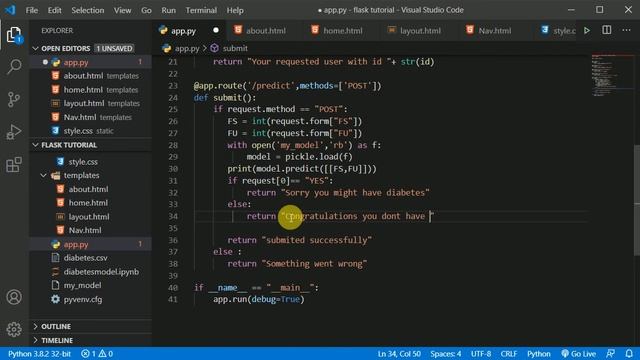This screenshot has width=640, height=360.
Task: Open the Source Control view
Action: pos(14,99)
